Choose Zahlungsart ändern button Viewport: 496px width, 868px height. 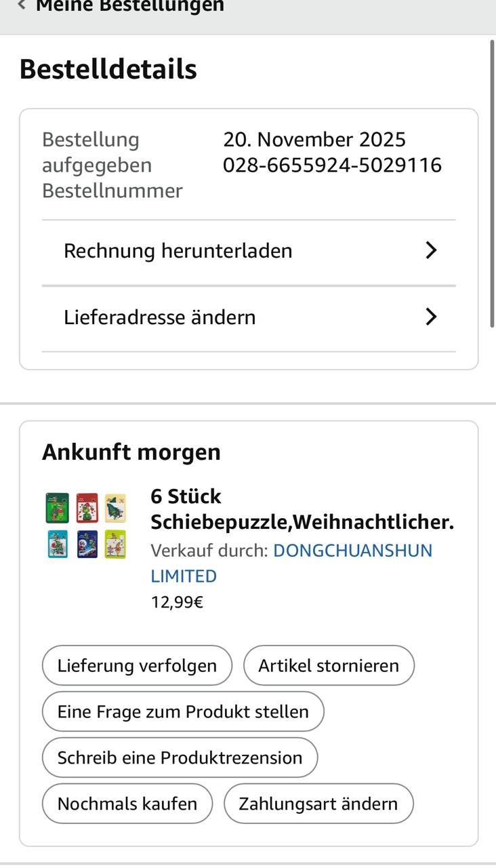tap(318, 804)
